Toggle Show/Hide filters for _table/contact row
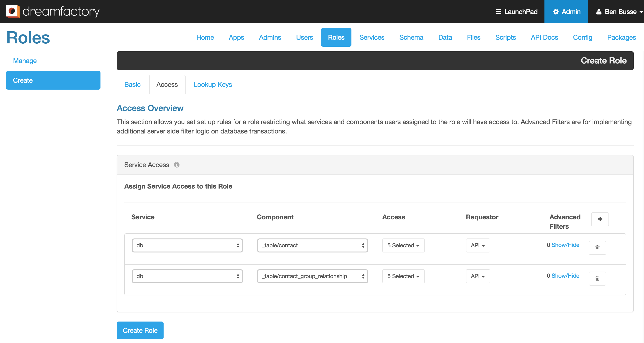 point(565,245)
